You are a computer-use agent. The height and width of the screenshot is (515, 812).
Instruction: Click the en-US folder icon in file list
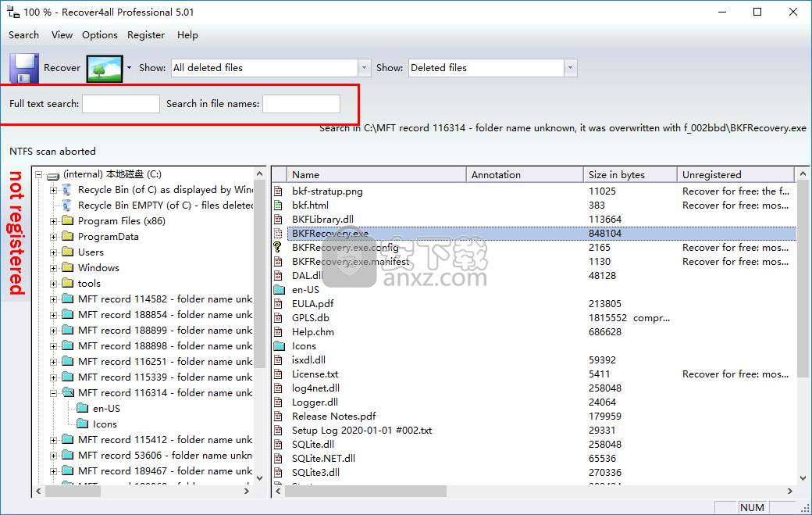click(280, 290)
